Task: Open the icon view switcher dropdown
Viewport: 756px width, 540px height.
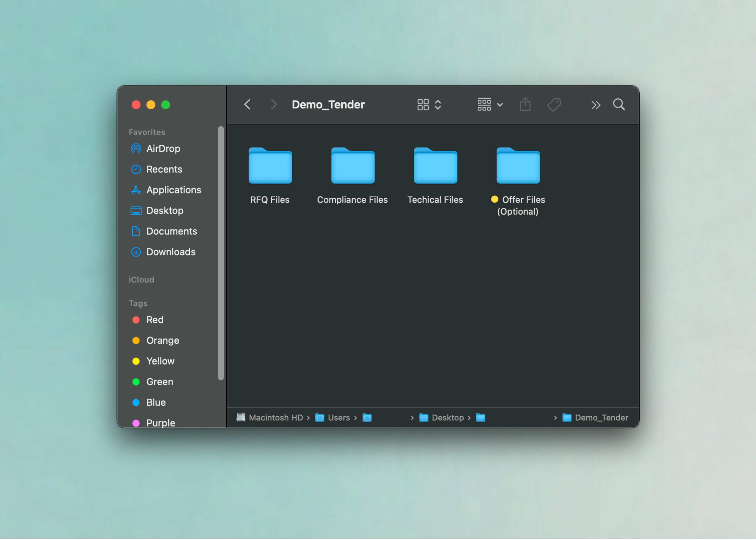Action: click(x=429, y=105)
